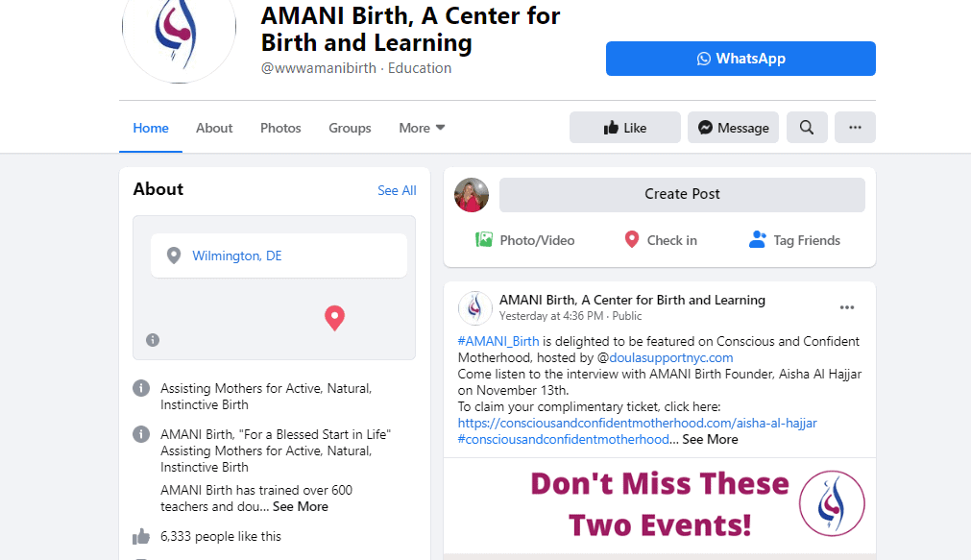Click the search magnifier icon button
The width and height of the screenshot is (971, 560).
(806, 128)
